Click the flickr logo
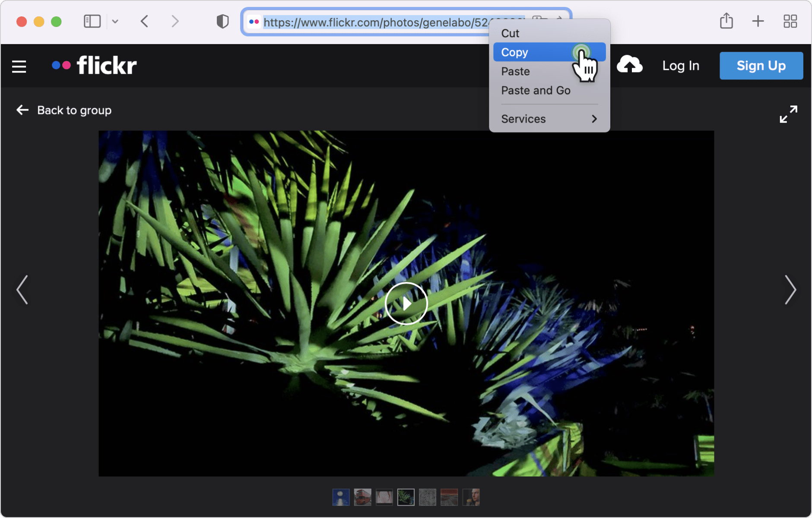This screenshot has height=518, width=812. (93, 65)
